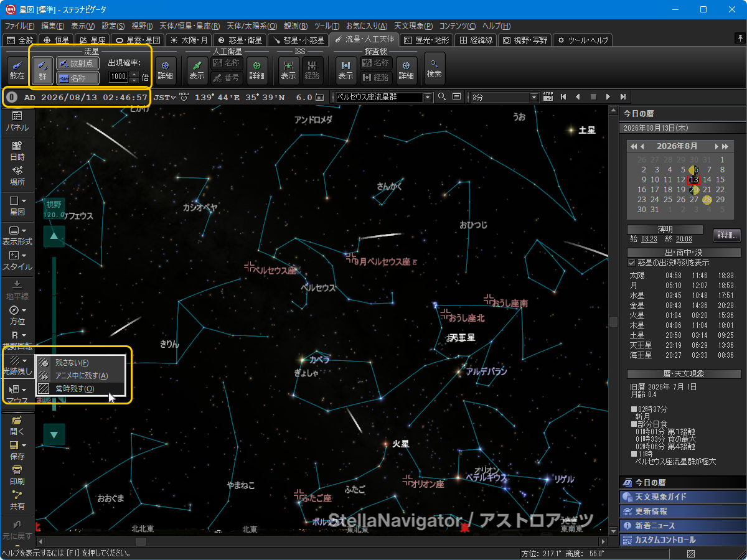747x560 pixels.
Task: Toggle meteor shower group (群) button
Action: (42, 70)
